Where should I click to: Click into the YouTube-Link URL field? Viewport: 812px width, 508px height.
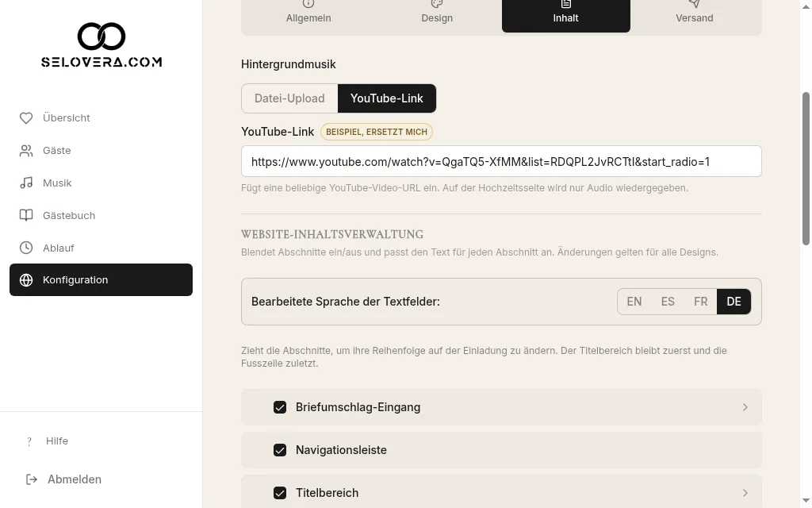point(501,161)
